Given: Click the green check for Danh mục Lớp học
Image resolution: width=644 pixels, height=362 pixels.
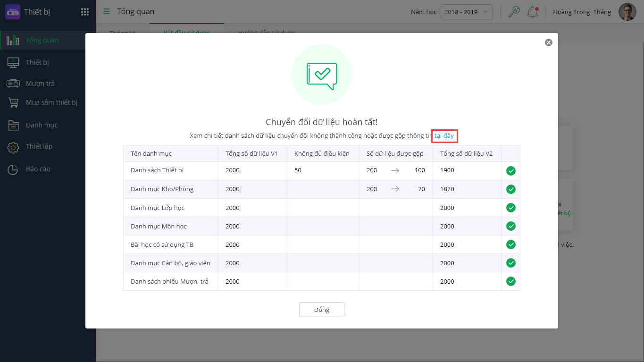Looking at the screenshot, I should (x=510, y=208).
